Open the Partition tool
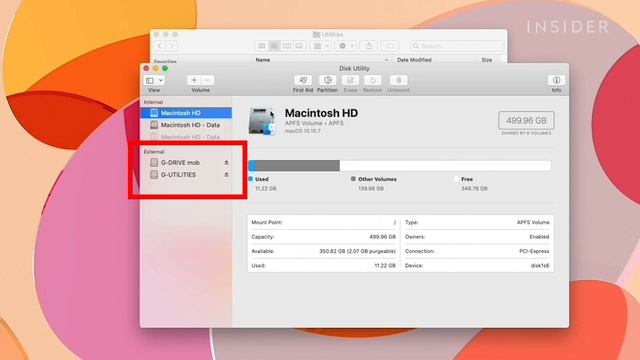 (x=327, y=80)
